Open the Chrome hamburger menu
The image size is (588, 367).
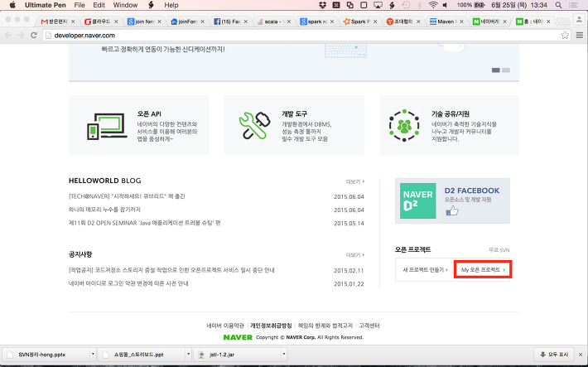coord(580,36)
